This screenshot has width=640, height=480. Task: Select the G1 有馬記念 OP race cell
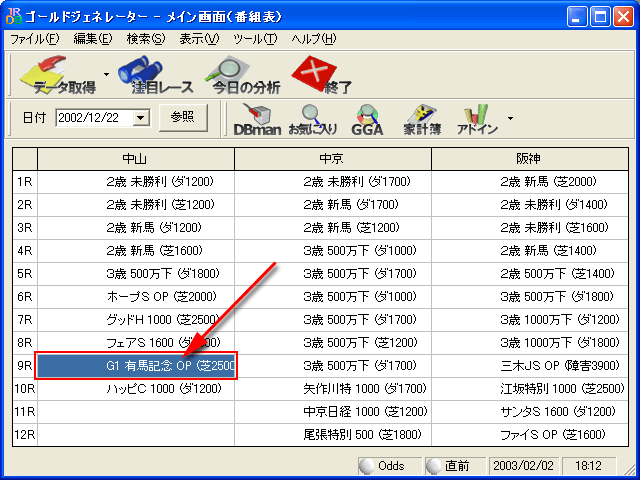click(x=135, y=366)
